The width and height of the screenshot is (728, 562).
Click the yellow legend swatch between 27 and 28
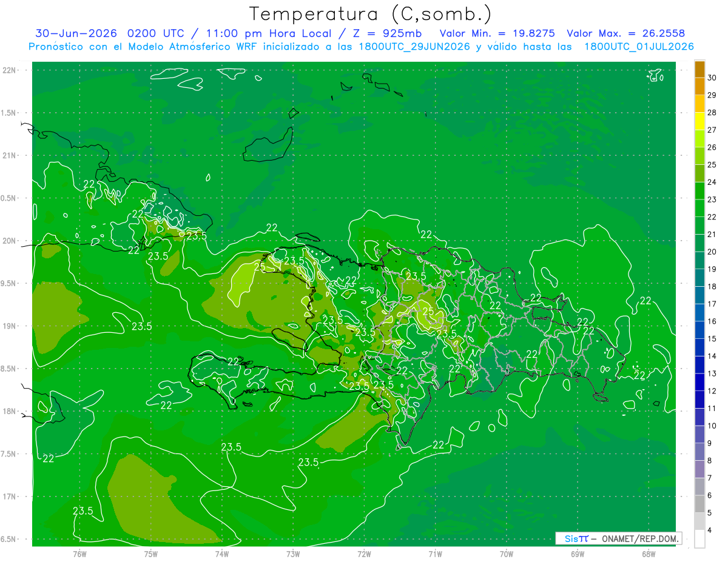[699, 121]
